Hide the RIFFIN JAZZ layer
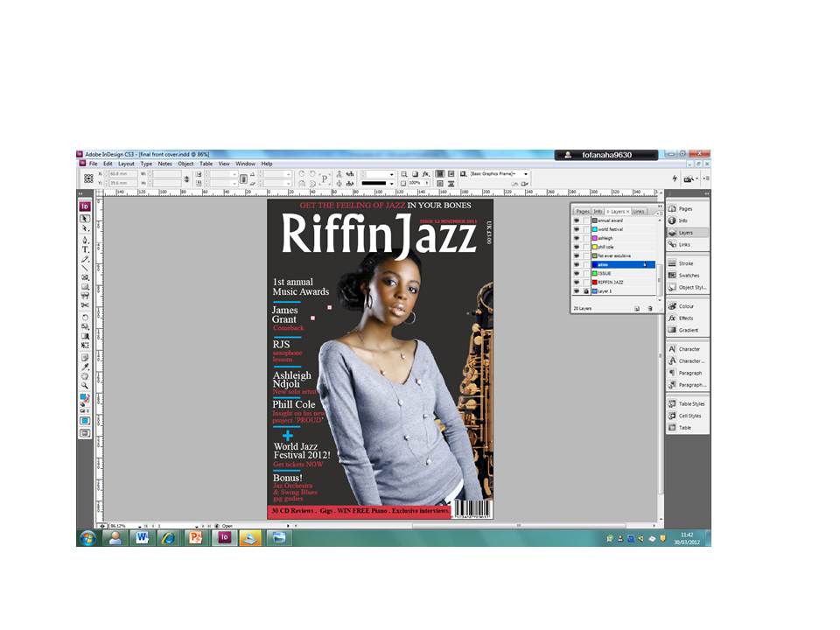 [x=577, y=283]
